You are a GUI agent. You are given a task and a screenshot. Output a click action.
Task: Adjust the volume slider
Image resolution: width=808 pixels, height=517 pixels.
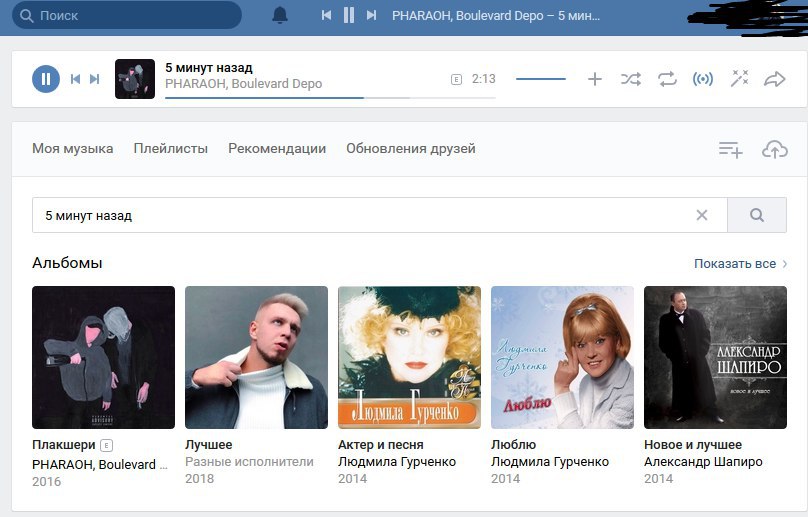tap(541, 79)
